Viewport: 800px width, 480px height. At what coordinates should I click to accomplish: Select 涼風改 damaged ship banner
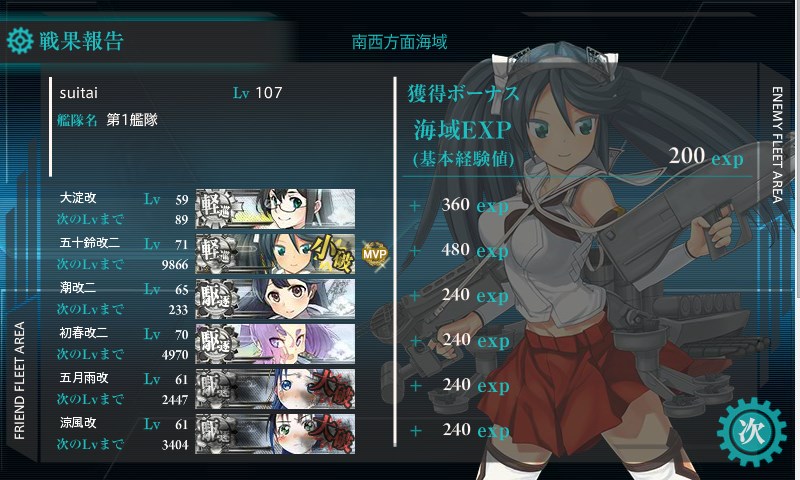click(x=276, y=434)
